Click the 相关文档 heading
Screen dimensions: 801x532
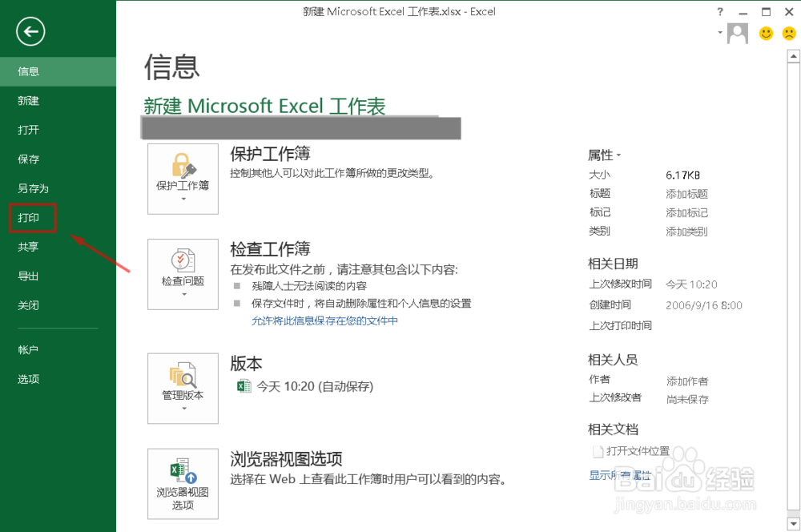pos(613,429)
